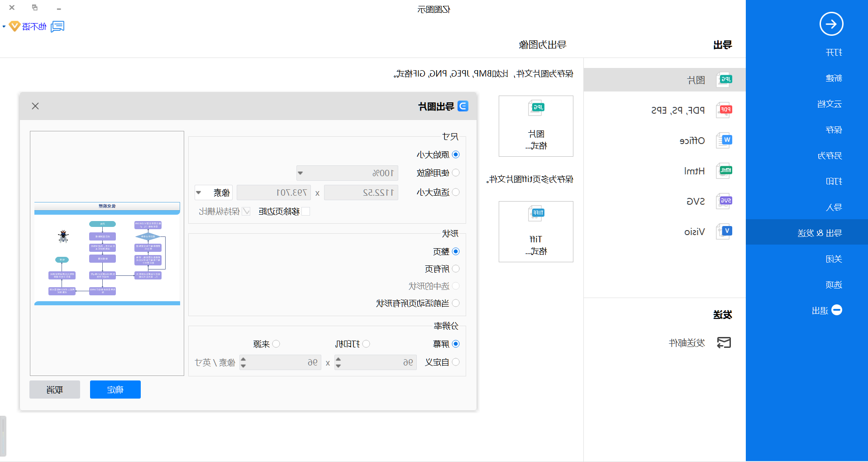This screenshot has width=868, height=462.
Task: Click the flowchart preview thumbnail
Action: click(107, 254)
